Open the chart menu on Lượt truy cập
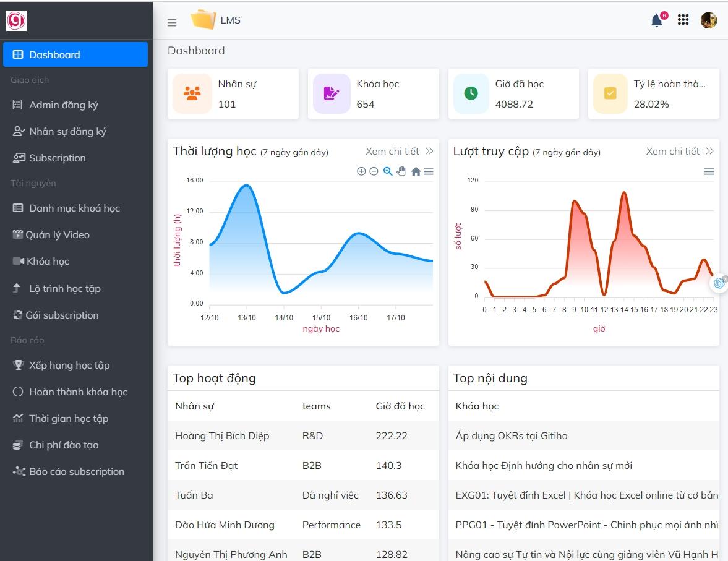Viewport: 728px width, 561px height. coord(709,171)
